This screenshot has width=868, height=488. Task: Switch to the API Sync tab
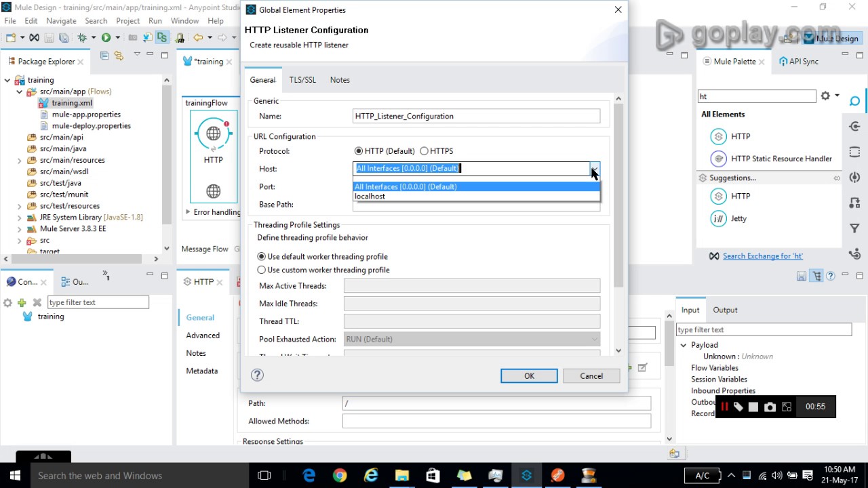coord(799,61)
